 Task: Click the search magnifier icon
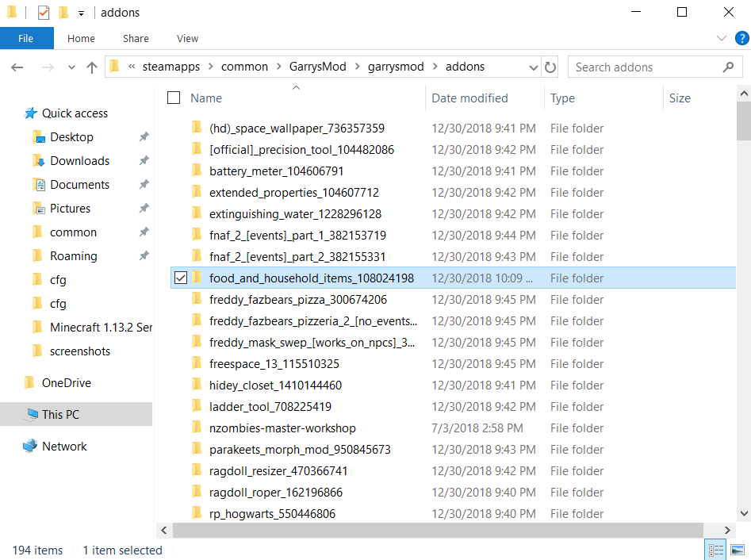pos(729,67)
